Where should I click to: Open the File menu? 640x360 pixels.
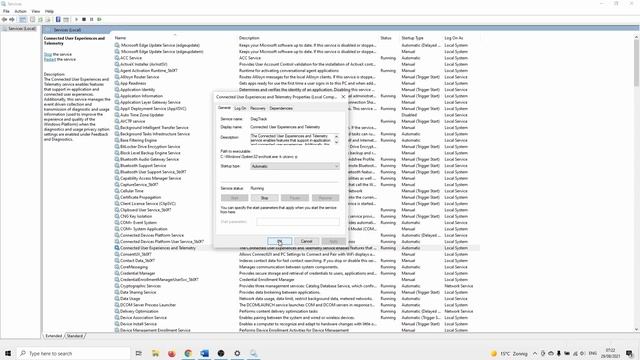point(6,11)
